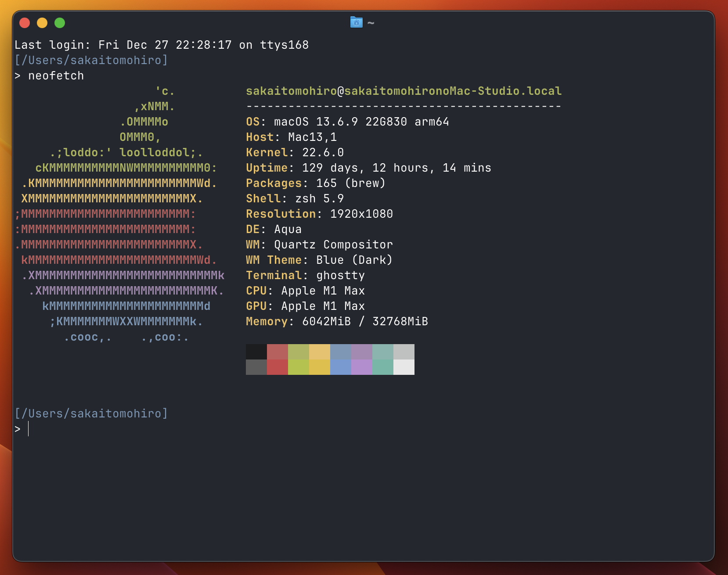Click the "Terminal: ghostty" line

(306, 275)
